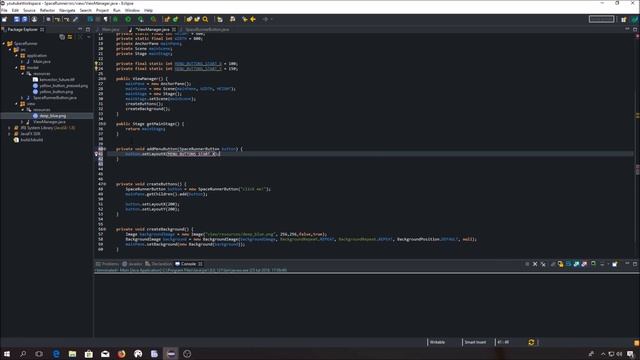
Task: Open the Refactor menu
Action: click(x=47, y=10)
